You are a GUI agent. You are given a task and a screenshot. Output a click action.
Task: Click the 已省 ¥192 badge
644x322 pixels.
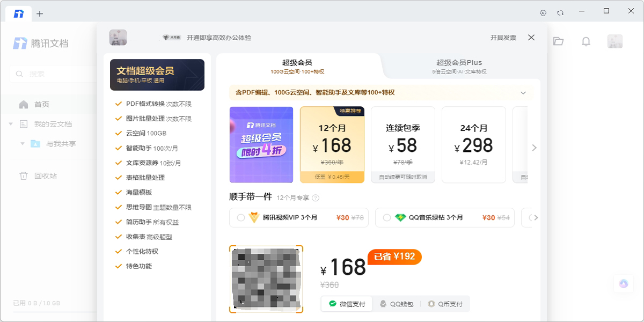(x=394, y=257)
